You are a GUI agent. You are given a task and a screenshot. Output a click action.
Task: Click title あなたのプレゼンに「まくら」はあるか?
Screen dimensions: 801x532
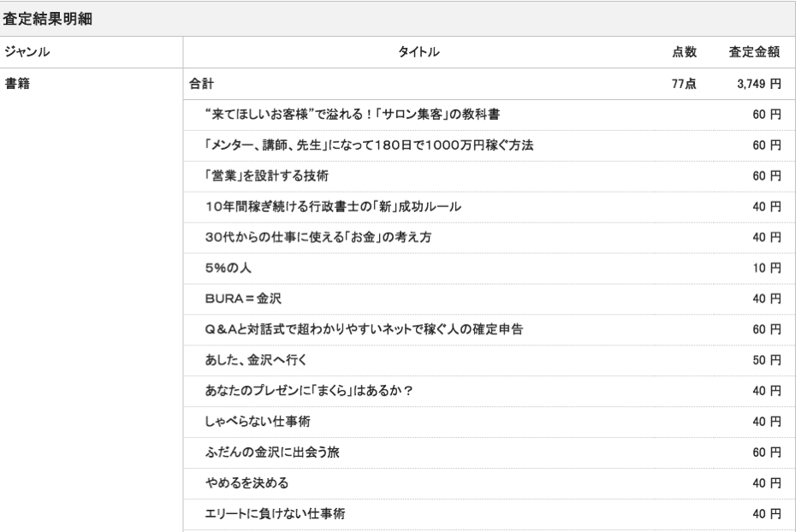pyautogui.click(x=309, y=391)
